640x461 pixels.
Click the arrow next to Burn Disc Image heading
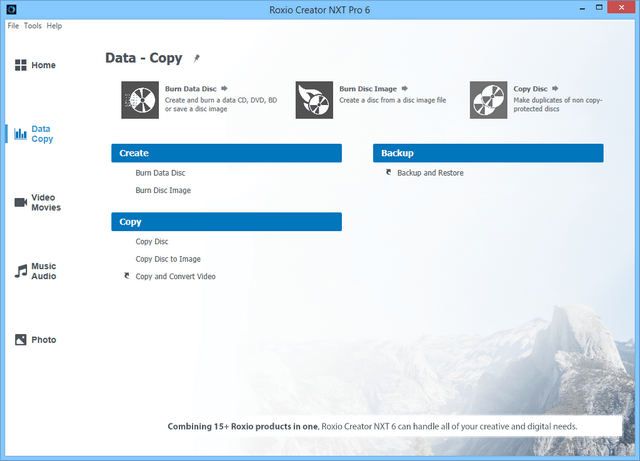point(404,88)
